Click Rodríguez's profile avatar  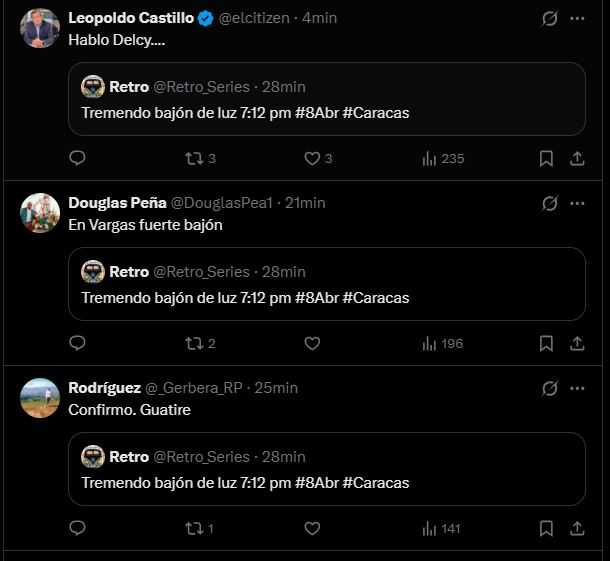tap(40, 398)
